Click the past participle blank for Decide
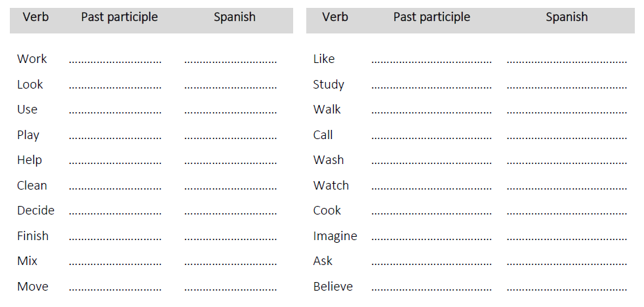The image size is (644, 307). point(115,212)
